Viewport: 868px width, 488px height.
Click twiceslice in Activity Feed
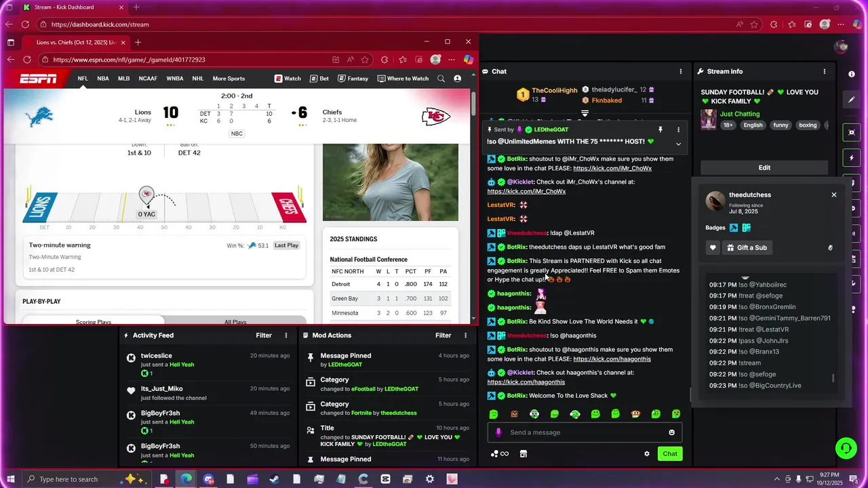tap(157, 356)
